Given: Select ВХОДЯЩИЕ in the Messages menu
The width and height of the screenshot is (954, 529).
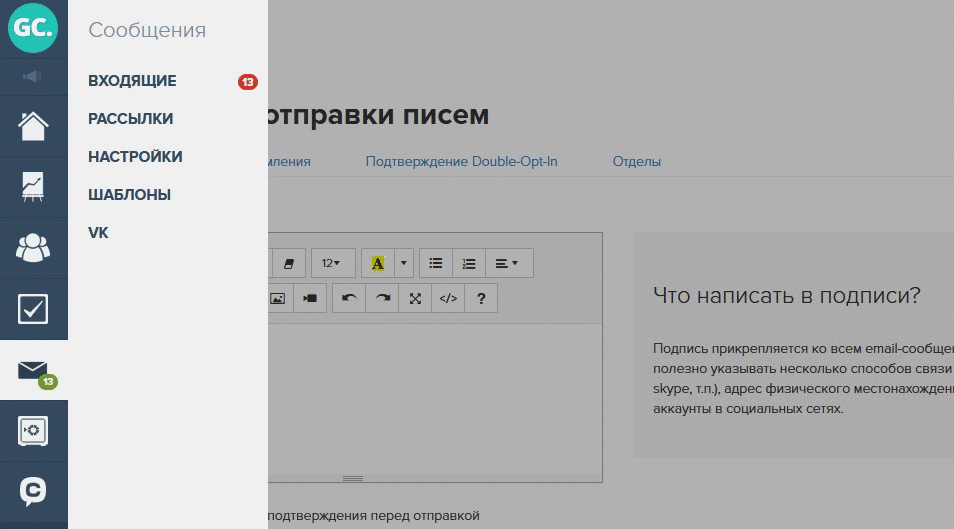Looking at the screenshot, I should (132, 81).
